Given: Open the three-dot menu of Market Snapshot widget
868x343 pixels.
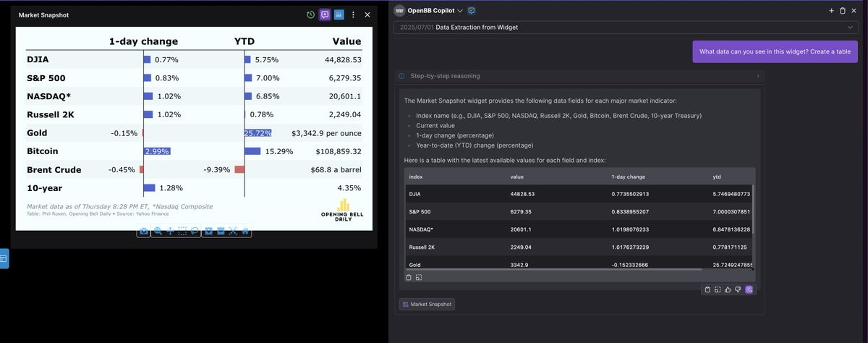Looking at the screenshot, I should point(353,14).
